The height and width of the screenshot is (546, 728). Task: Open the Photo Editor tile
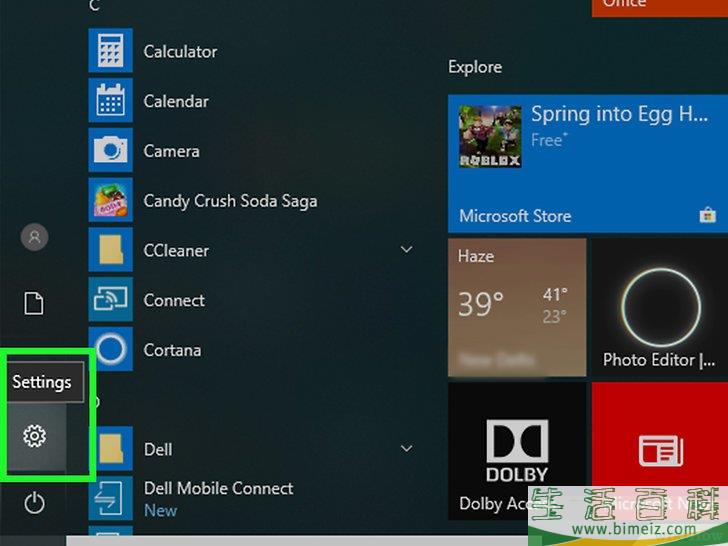point(660,307)
